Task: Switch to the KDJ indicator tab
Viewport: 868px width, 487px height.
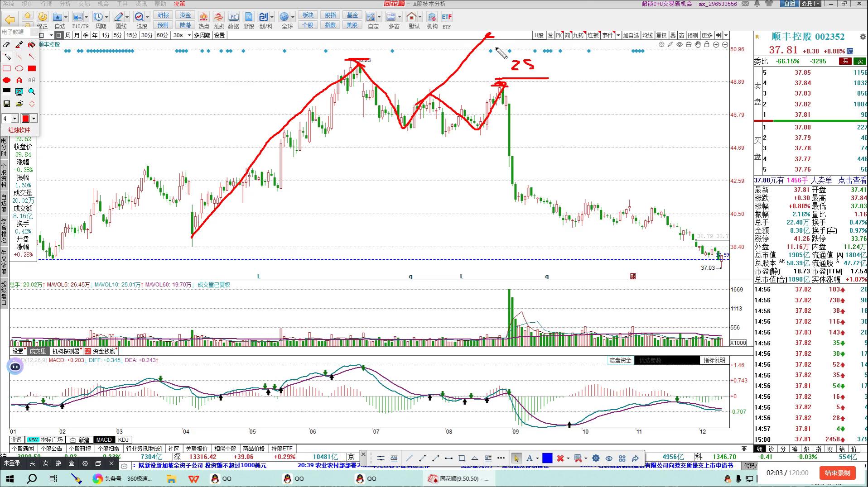Action: pos(123,439)
